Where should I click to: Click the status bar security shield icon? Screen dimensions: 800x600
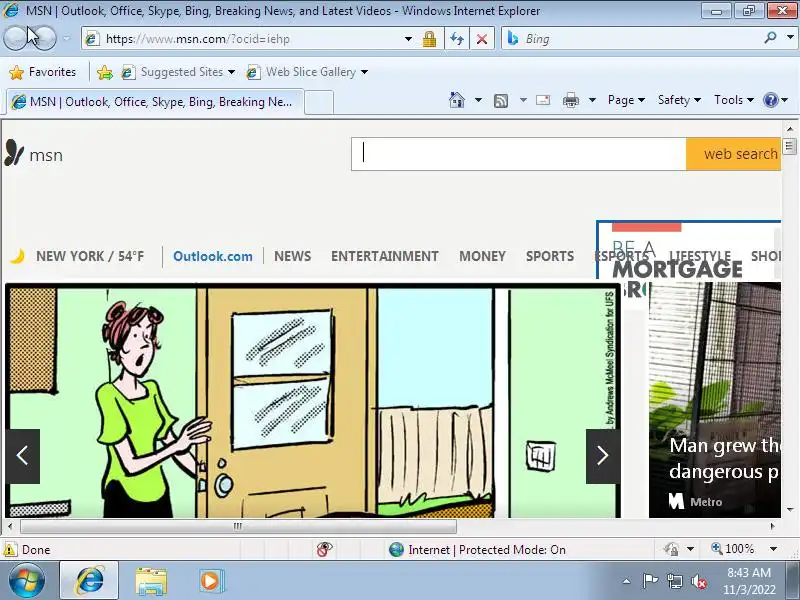(671, 549)
